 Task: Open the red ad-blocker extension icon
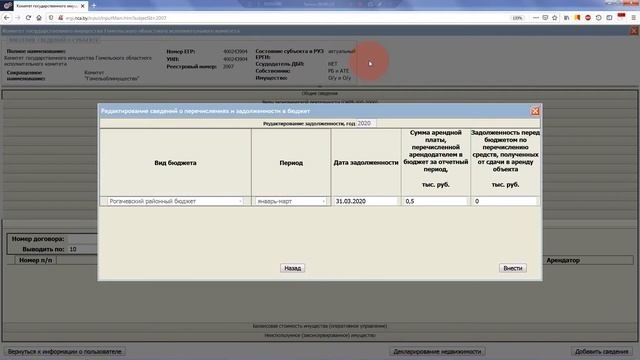pos(588,18)
